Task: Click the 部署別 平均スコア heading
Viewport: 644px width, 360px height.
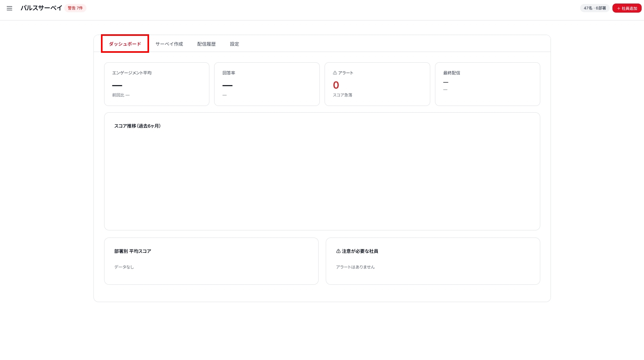Action: (133, 251)
